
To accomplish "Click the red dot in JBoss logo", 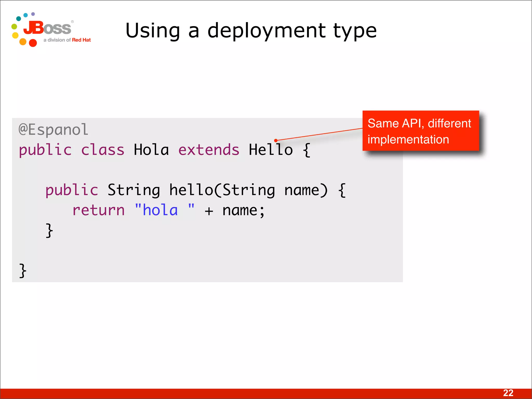I will (x=33, y=43).
